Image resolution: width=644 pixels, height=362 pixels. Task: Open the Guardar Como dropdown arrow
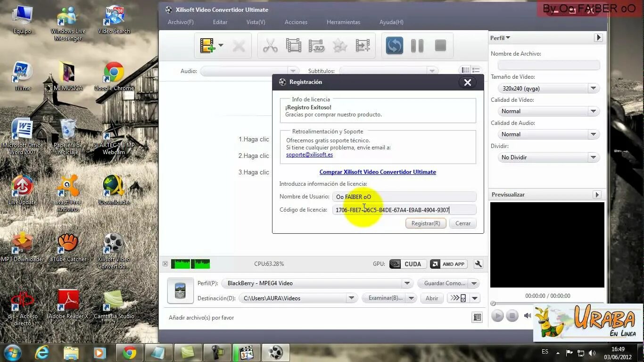pos(474,283)
